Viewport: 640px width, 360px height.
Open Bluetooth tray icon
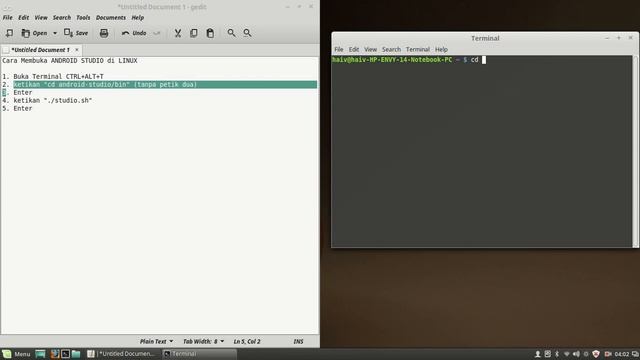click(x=557, y=354)
